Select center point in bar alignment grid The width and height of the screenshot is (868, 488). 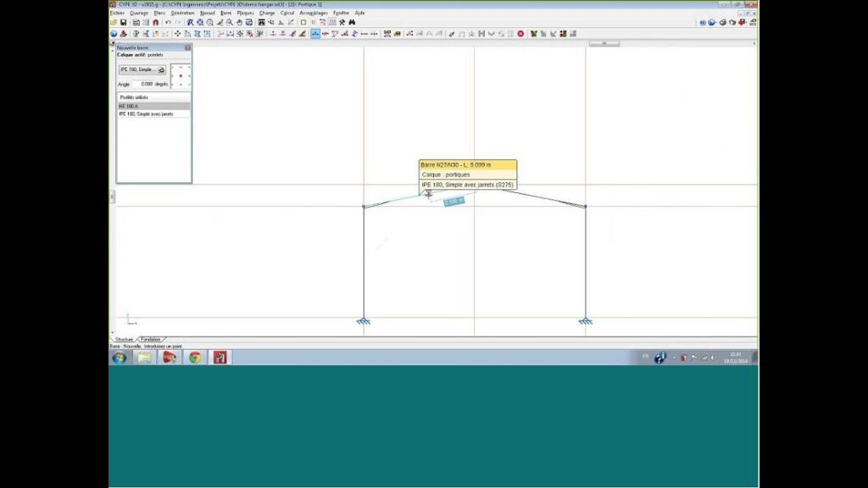click(x=180, y=76)
